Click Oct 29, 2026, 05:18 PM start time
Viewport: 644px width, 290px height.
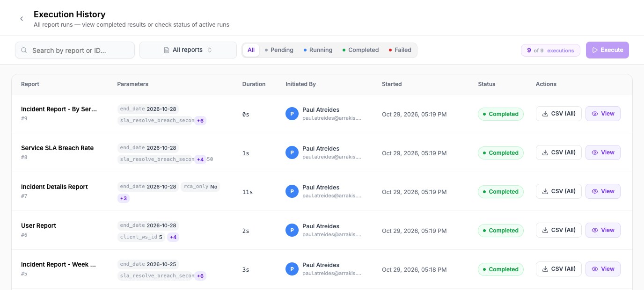pos(414,269)
